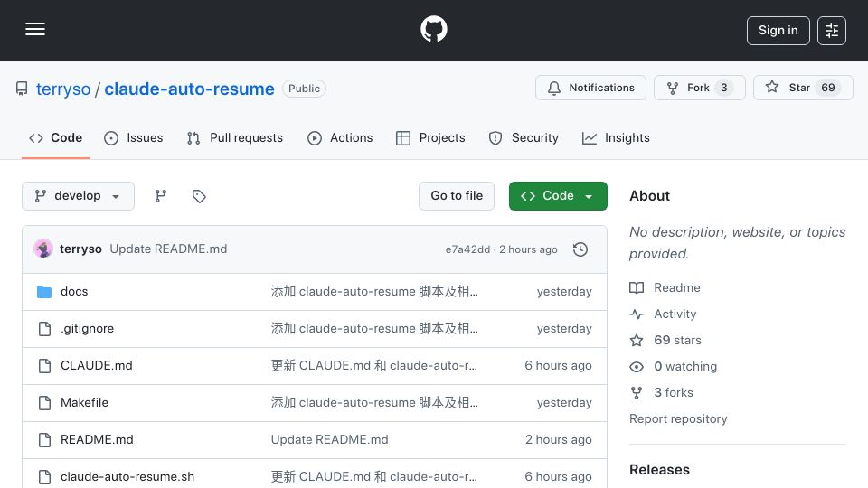Open the CLAUDE.md file name
Screen dimensions: 868x488
tap(97, 366)
